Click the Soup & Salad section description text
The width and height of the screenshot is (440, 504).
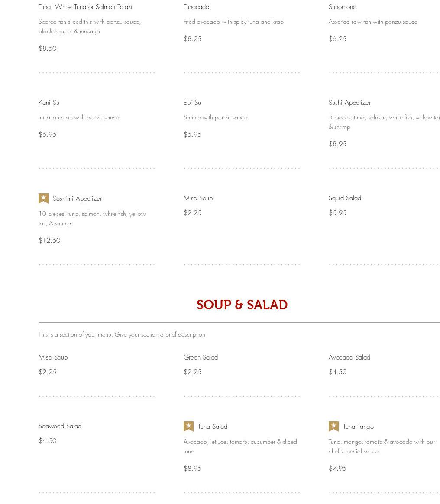122,334
